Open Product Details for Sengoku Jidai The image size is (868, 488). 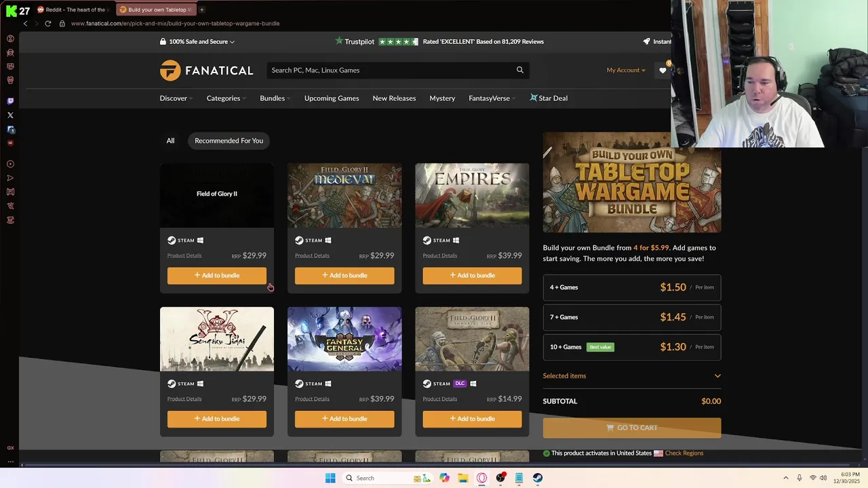(184, 399)
